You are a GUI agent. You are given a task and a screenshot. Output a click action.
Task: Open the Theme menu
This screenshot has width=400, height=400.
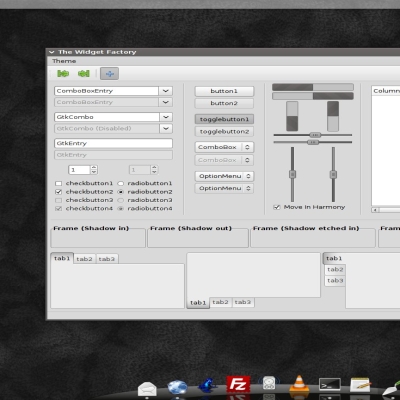coord(64,61)
